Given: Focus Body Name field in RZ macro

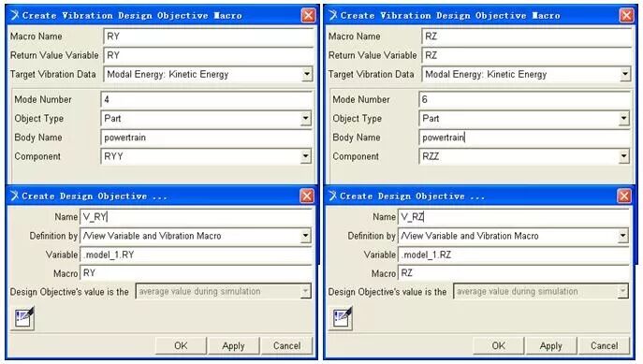Looking at the screenshot, I should point(524,138).
